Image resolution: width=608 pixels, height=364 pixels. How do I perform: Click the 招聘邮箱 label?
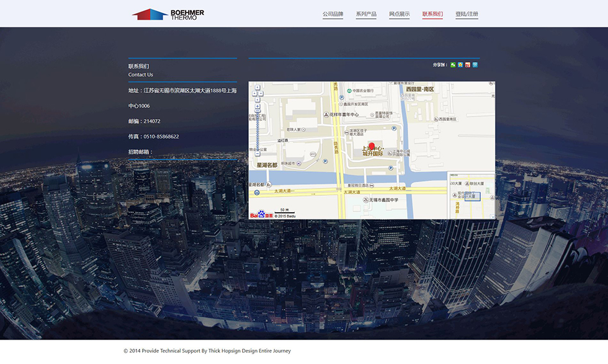coord(140,151)
